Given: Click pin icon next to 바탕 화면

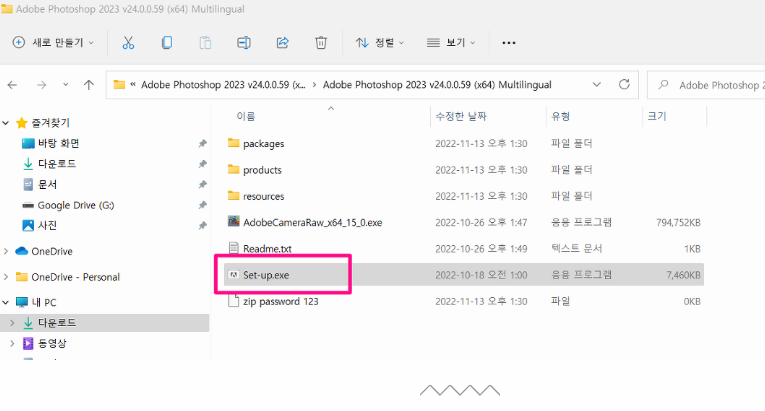Looking at the screenshot, I should click(x=202, y=144).
